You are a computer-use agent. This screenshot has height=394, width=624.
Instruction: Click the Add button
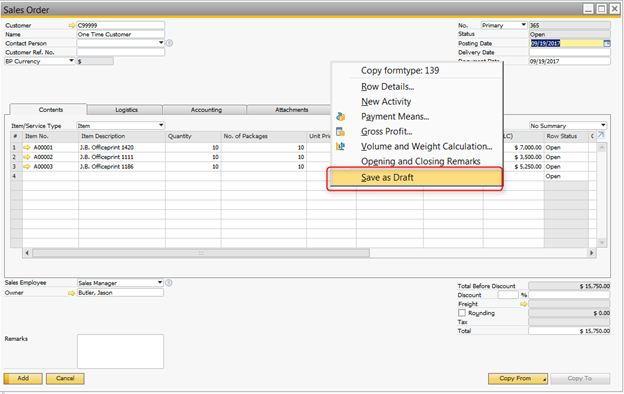coord(23,378)
